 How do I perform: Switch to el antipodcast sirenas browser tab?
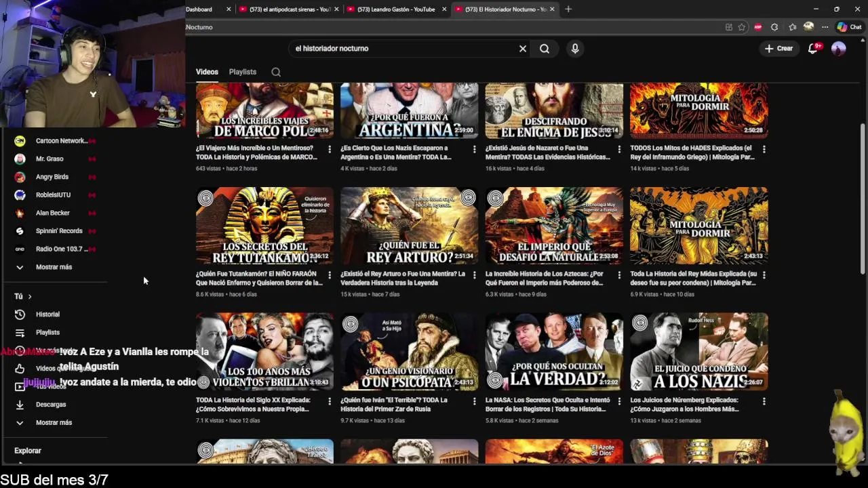tap(289, 9)
